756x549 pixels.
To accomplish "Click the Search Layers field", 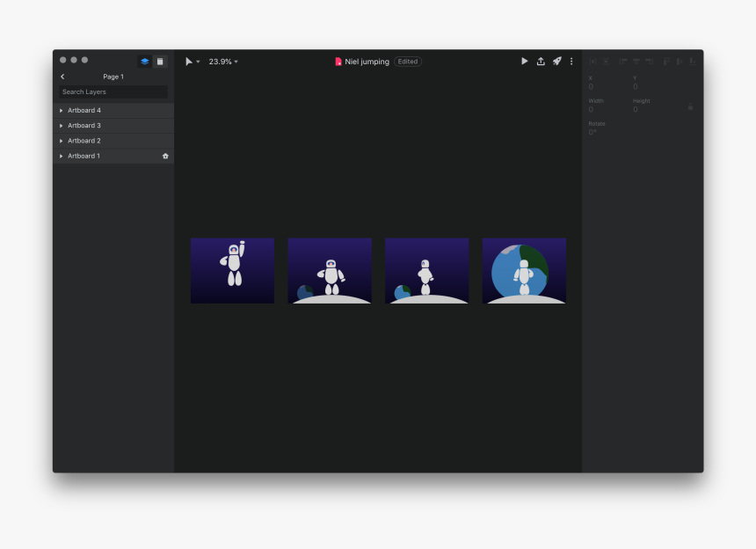I will pyautogui.click(x=113, y=91).
